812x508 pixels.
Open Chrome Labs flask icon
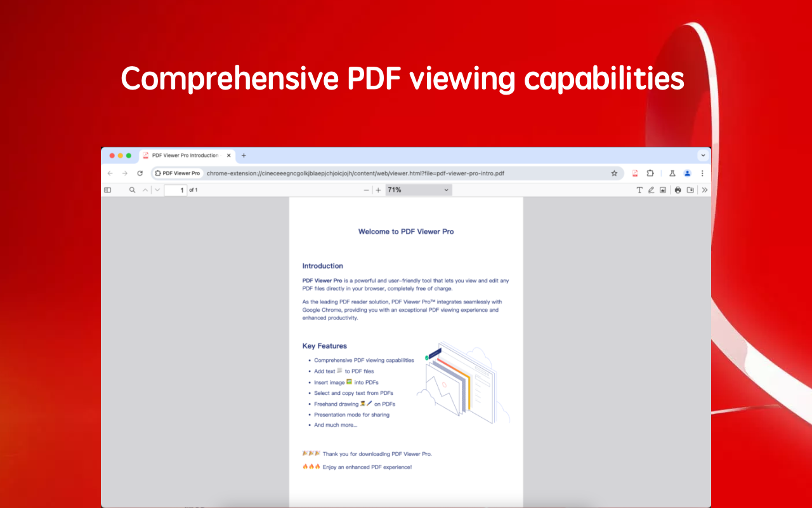(672, 173)
